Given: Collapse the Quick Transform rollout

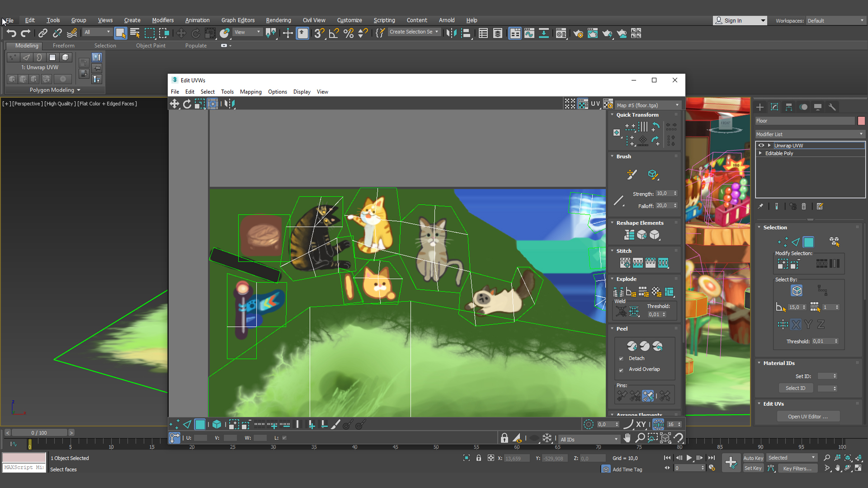Looking at the screenshot, I should tap(613, 115).
